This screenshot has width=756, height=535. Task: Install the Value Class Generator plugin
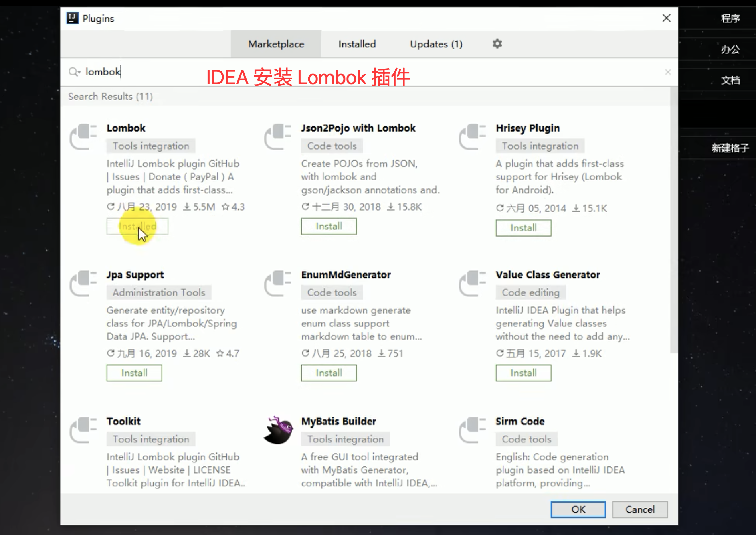pyautogui.click(x=523, y=373)
